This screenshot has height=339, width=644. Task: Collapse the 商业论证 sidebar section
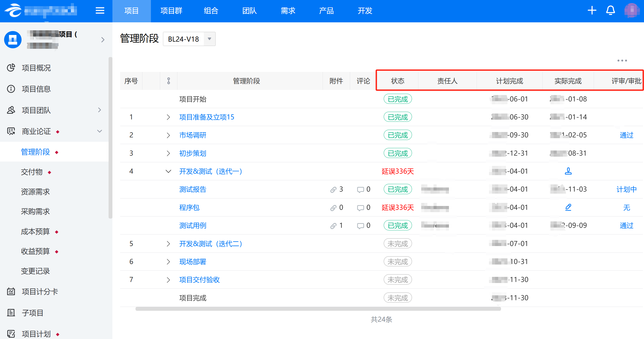(100, 131)
